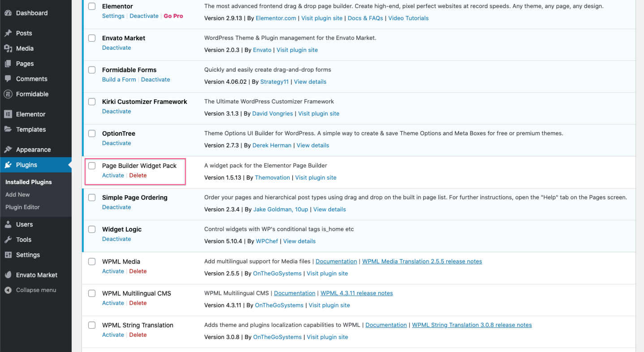Click the Settings sliders icon
This screenshot has width=644, height=352.
tap(8, 255)
